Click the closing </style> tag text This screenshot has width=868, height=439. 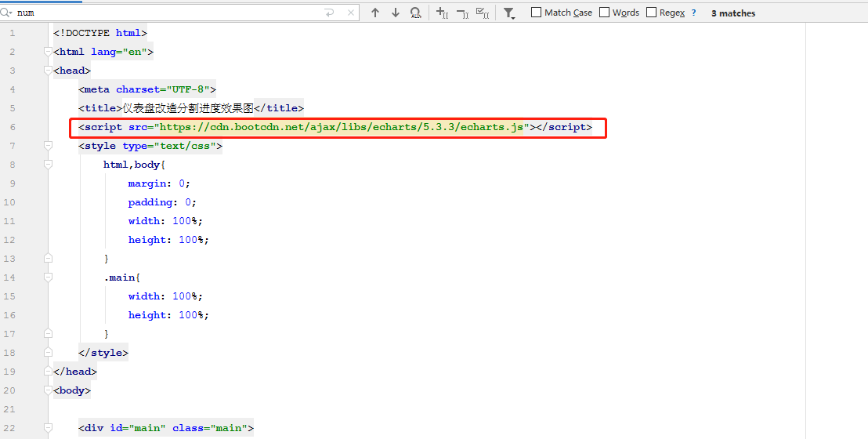pos(103,353)
